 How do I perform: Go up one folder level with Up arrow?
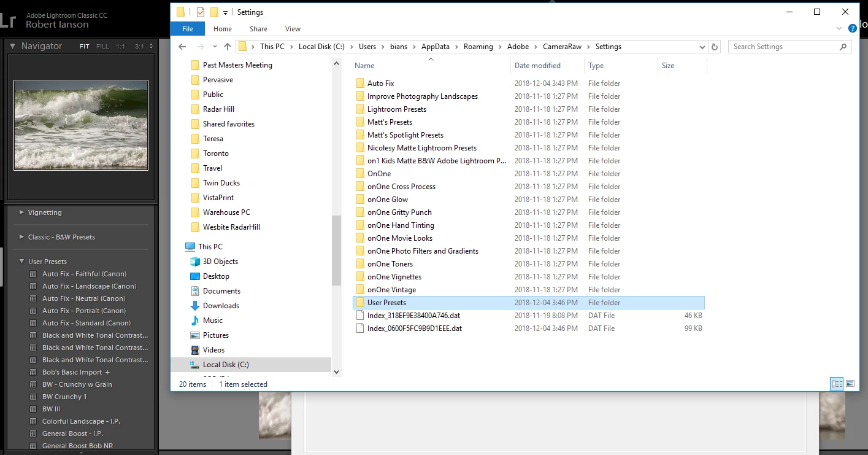(x=228, y=47)
